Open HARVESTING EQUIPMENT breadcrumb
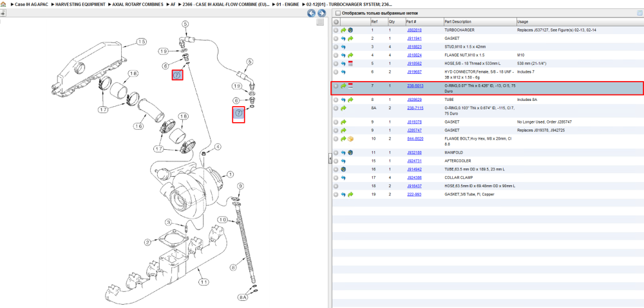The height and width of the screenshot is (308, 644). coord(81,4)
